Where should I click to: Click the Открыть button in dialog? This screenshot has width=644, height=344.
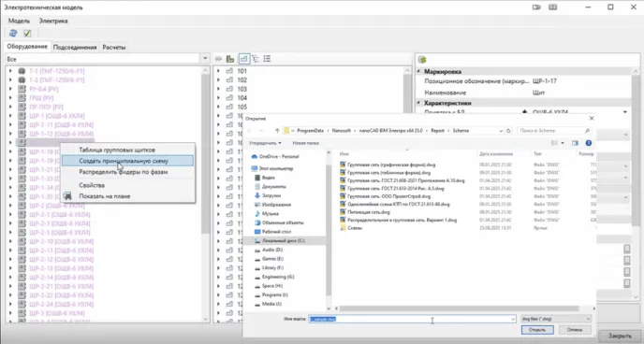(x=537, y=330)
